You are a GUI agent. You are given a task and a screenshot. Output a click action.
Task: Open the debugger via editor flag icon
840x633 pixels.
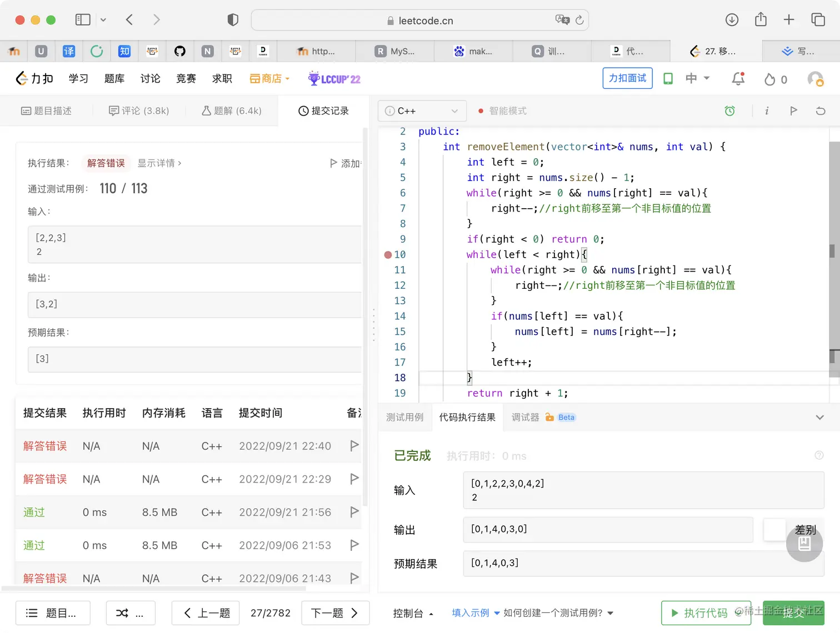(793, 111)
